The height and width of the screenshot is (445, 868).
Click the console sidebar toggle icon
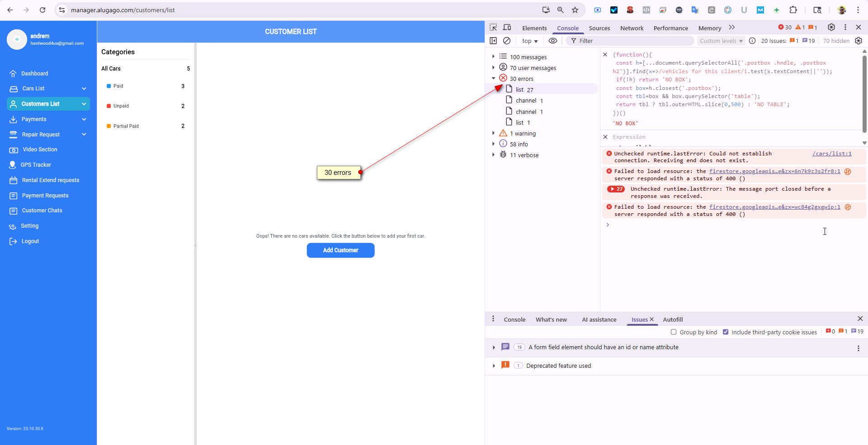(x=493, y=41)
